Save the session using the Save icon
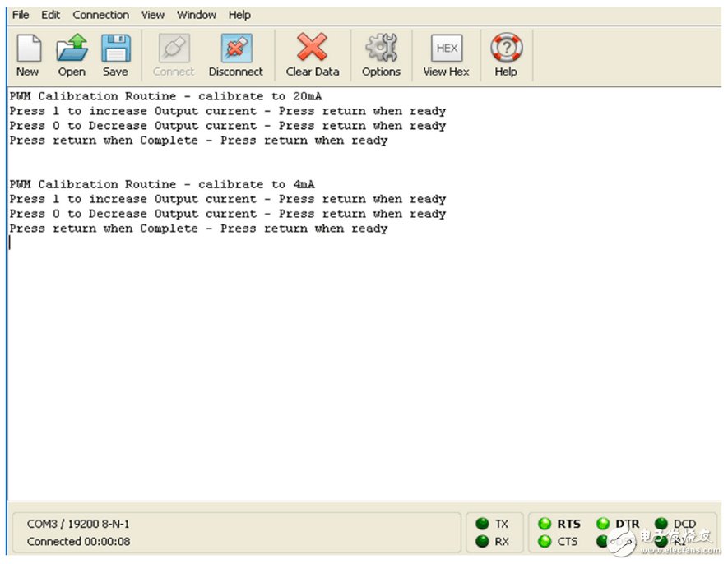This screenshot has height=564, width=728. coord(115,49)
